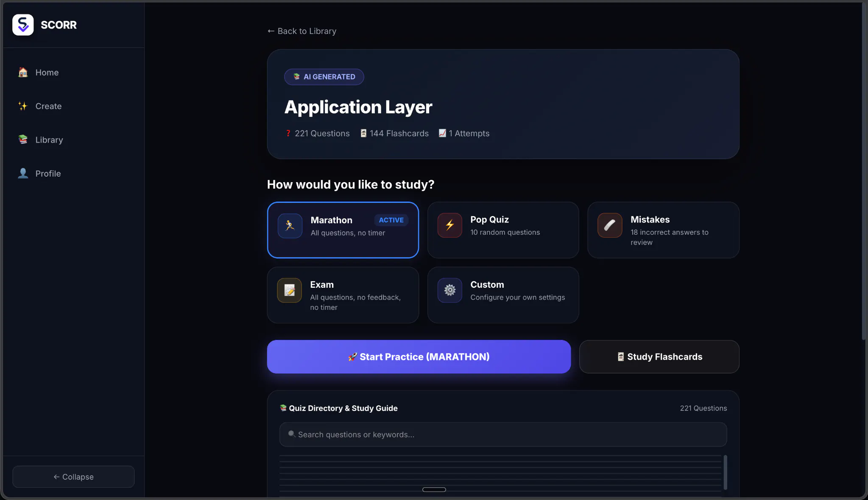868x500 pixels.
Task: Click the 221 Questions count in Quiz Directory header
Action: pos(703,408)
